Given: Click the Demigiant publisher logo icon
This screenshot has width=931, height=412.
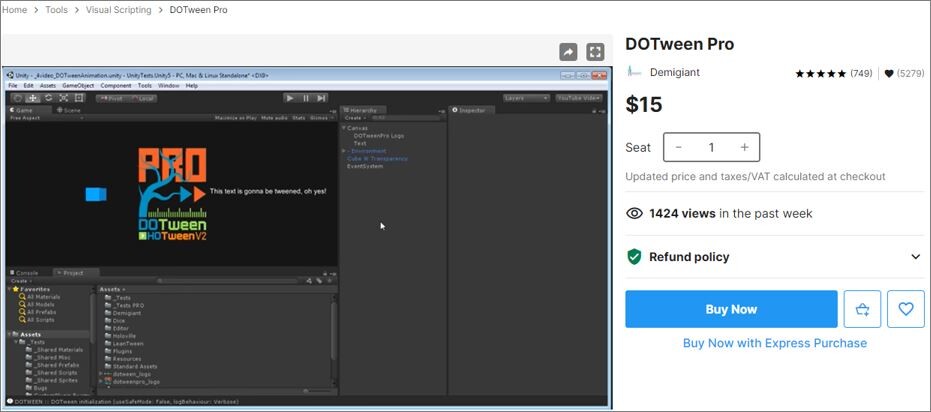Looking at the screenshot, I should point(634,72).
